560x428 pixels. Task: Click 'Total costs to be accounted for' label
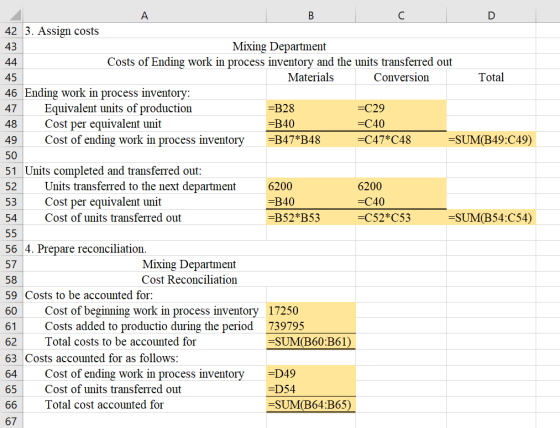coord(120,342)
